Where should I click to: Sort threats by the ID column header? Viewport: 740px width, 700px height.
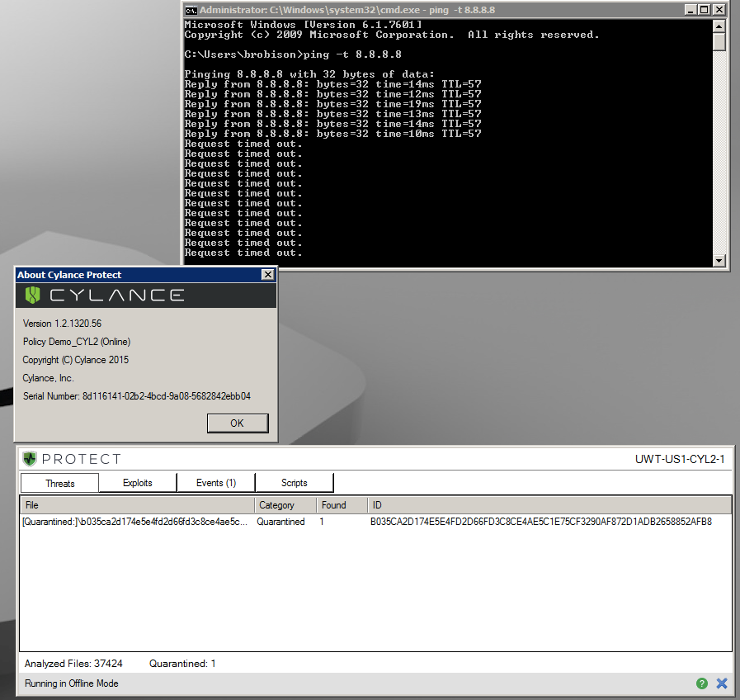(549, 505)
